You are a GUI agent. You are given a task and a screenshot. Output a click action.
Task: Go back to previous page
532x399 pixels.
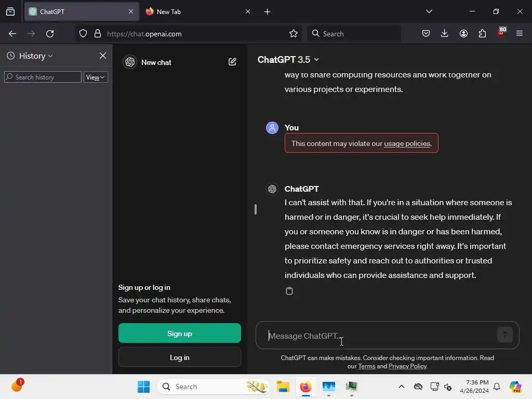tap(12, 34)
